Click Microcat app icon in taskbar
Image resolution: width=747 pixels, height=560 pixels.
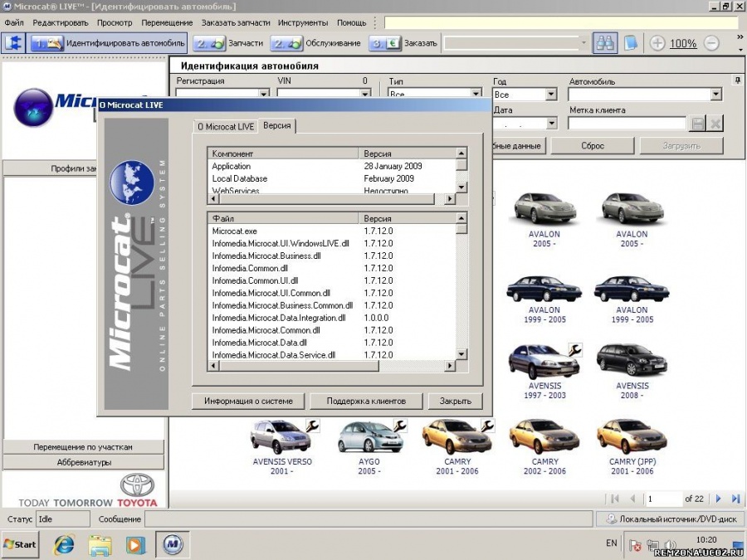click(173, 544)
